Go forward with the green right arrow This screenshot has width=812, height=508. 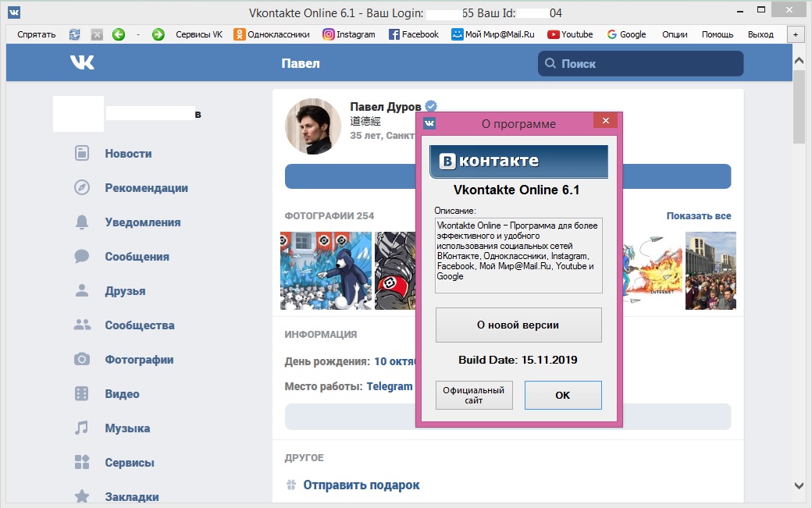pos(158,34)
